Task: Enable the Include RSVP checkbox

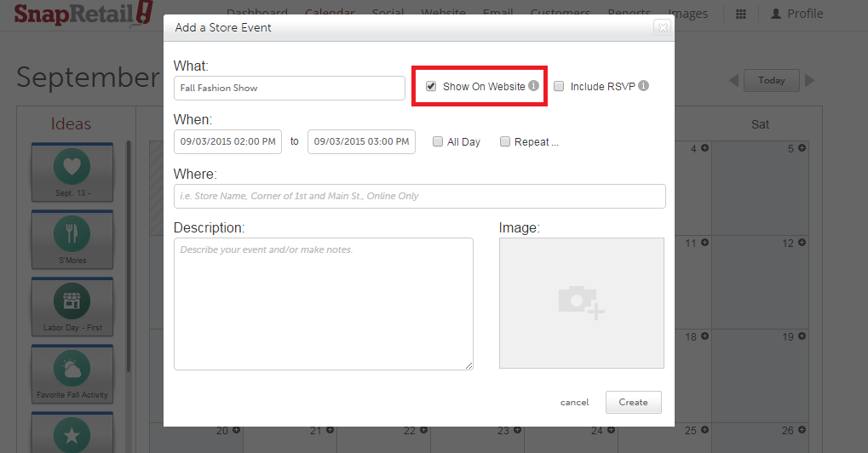Action: point(559,86)
